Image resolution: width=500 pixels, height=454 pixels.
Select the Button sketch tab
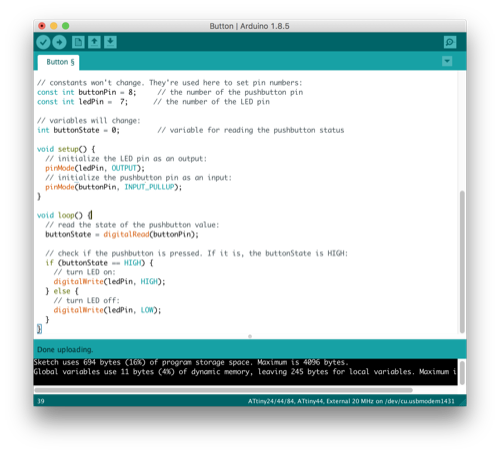pos(59,62)
